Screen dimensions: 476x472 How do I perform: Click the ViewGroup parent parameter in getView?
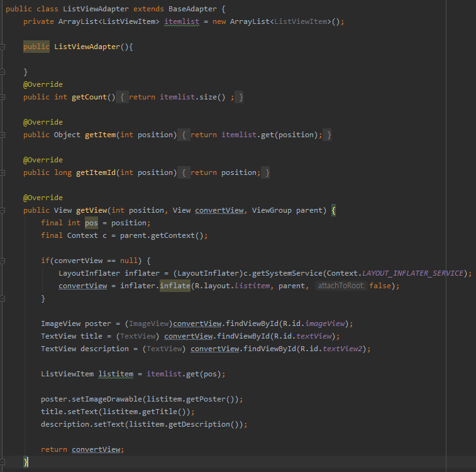(x=287, y=210)
